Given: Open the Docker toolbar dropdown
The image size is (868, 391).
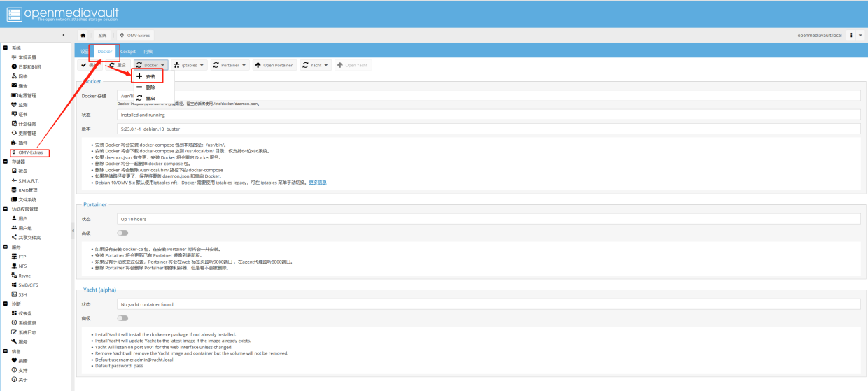Looking at the screenshot, I should [x=151, y=65].
